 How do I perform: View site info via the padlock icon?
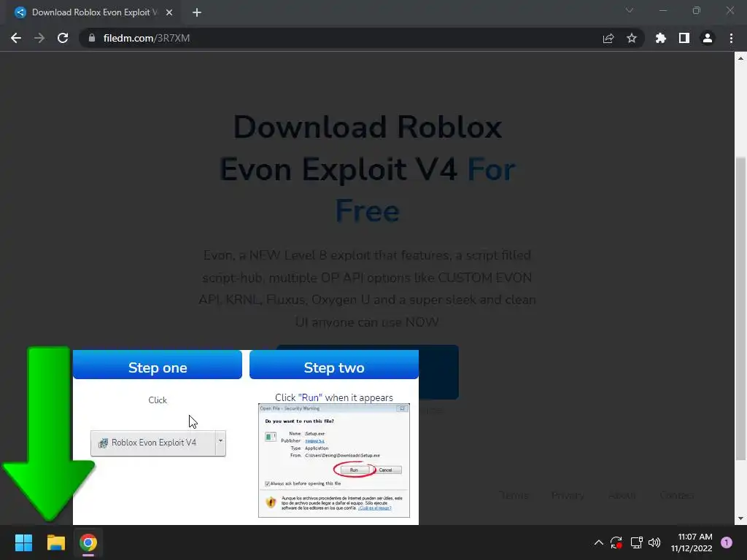(x=92, y=38)
